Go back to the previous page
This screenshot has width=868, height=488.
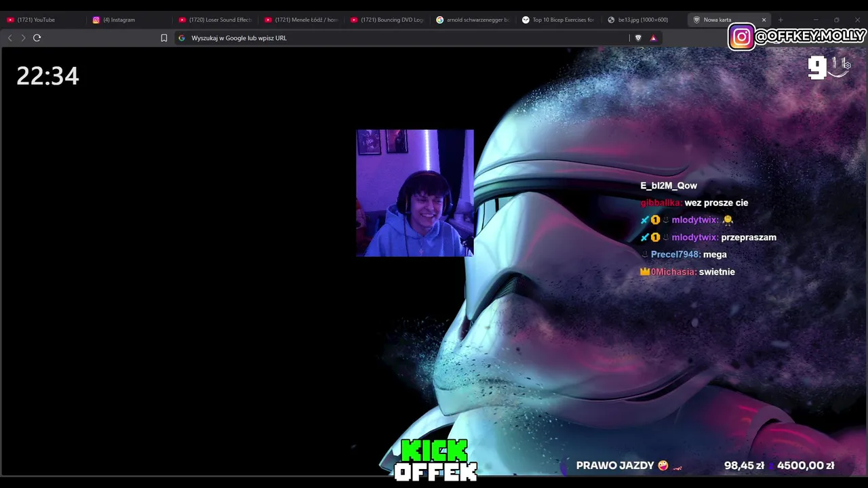point(9,38)
